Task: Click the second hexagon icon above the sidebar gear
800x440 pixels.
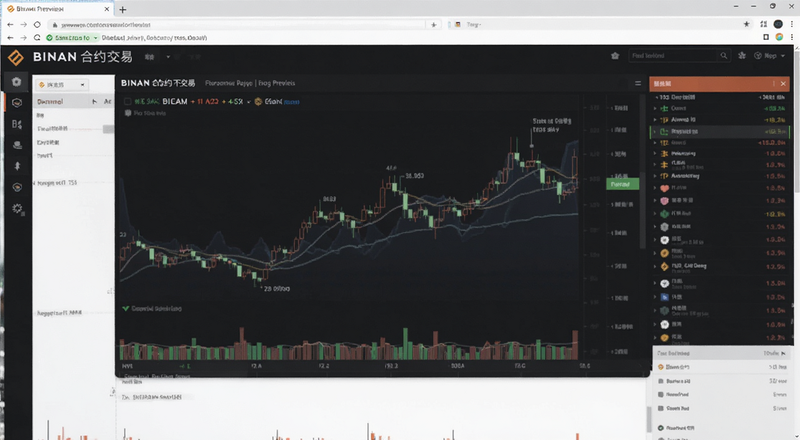Action: tap(17, 187)
